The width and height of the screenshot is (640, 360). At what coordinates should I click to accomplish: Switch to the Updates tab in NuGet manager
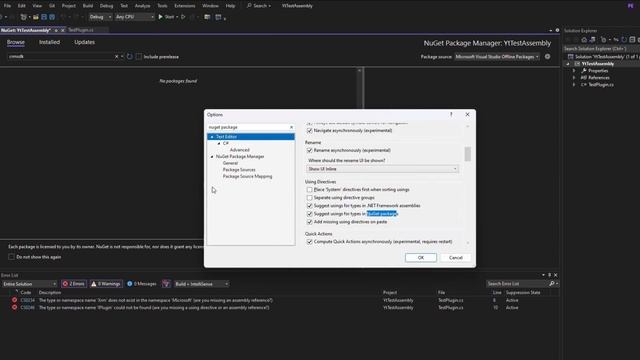pyautogui.click(x=84, y=42)
